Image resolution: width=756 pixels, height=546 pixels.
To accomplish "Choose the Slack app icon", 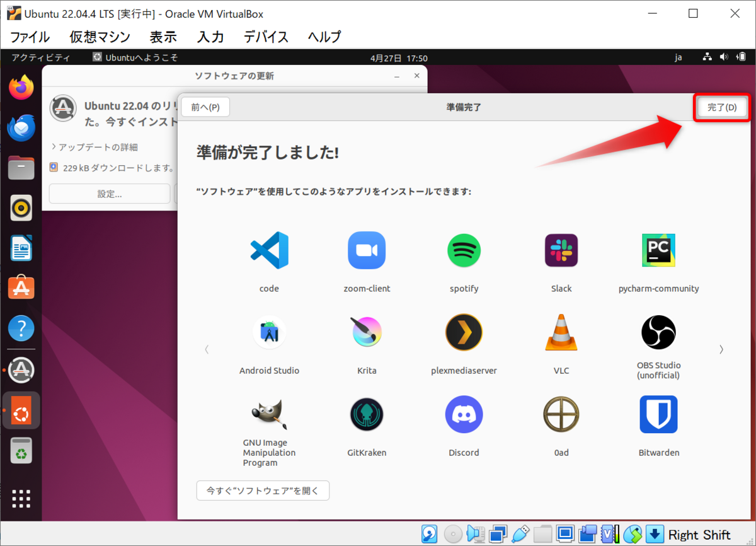I will 561,250.
